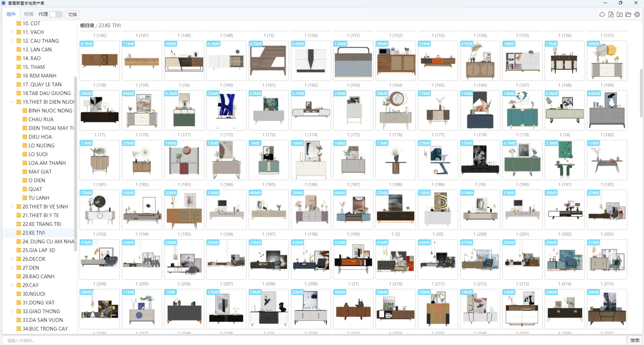The height and width of the screenshot is (345, 644).
Task: Expand the 12. CAU THANG tree node
Action: tap(12, 41)
